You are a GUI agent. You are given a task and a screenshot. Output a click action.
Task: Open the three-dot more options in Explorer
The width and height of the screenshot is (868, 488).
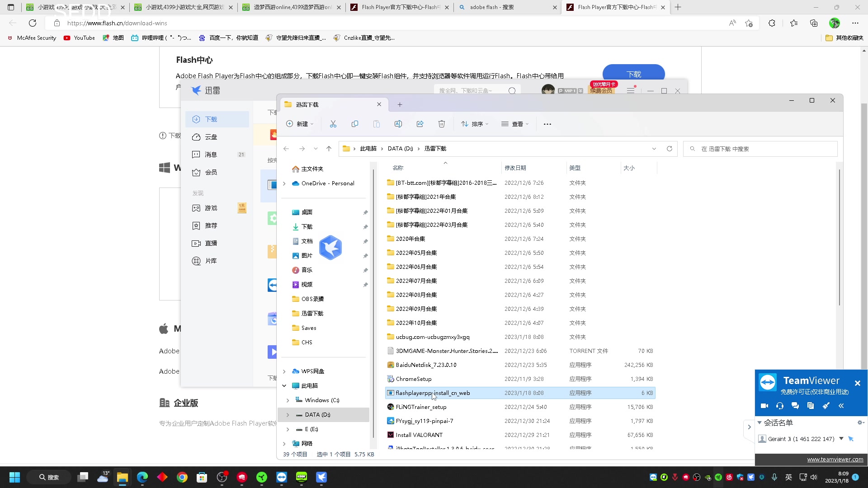tap(547, 124)
